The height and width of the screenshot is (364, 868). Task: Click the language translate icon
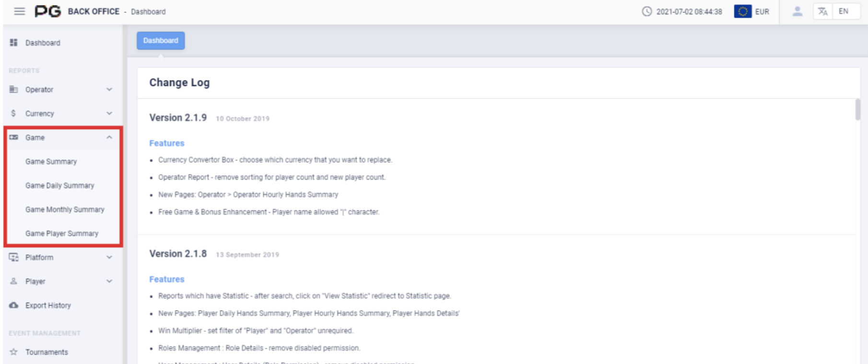click(x=823, y=12)
